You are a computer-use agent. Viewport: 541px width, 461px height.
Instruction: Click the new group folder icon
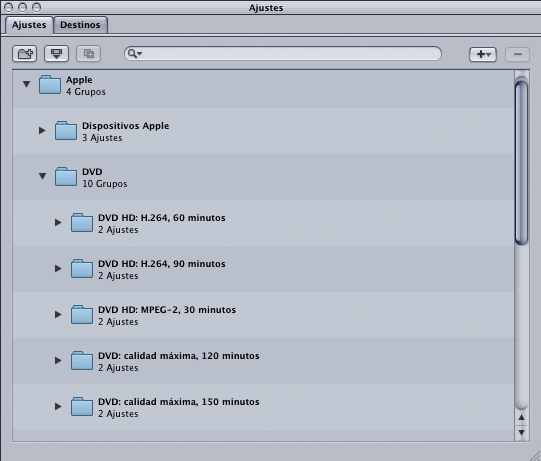pyautogui.click(x=24, y=54)
